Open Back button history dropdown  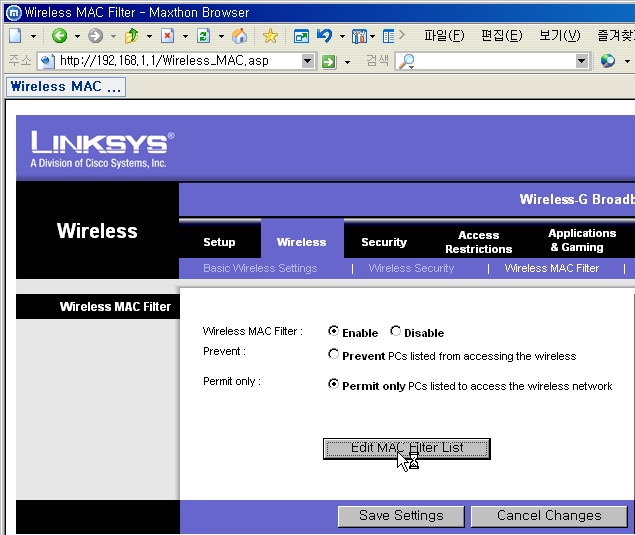tap(77, 36)
